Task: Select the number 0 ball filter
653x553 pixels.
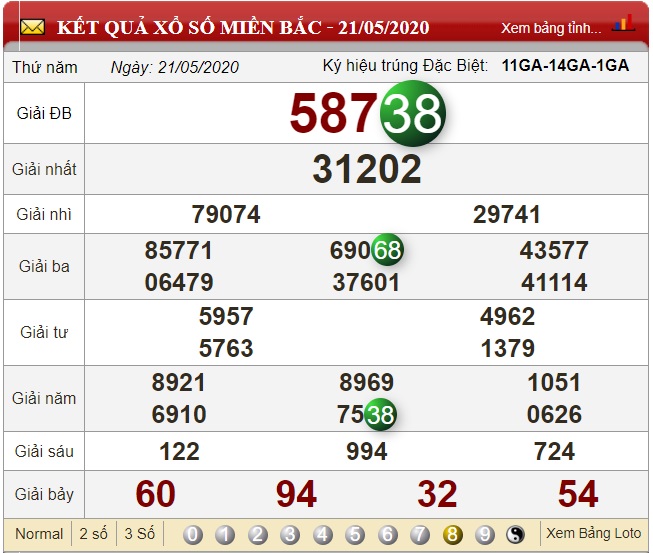Action: (193, 534)
